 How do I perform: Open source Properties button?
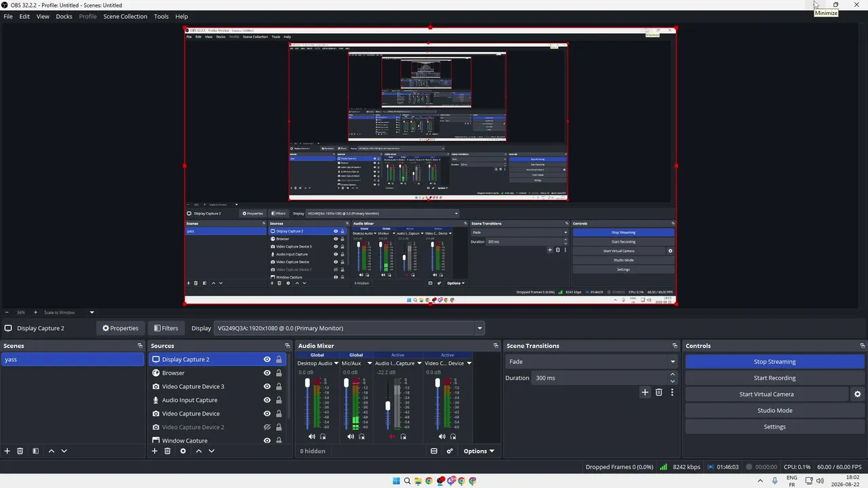(120, 328)
